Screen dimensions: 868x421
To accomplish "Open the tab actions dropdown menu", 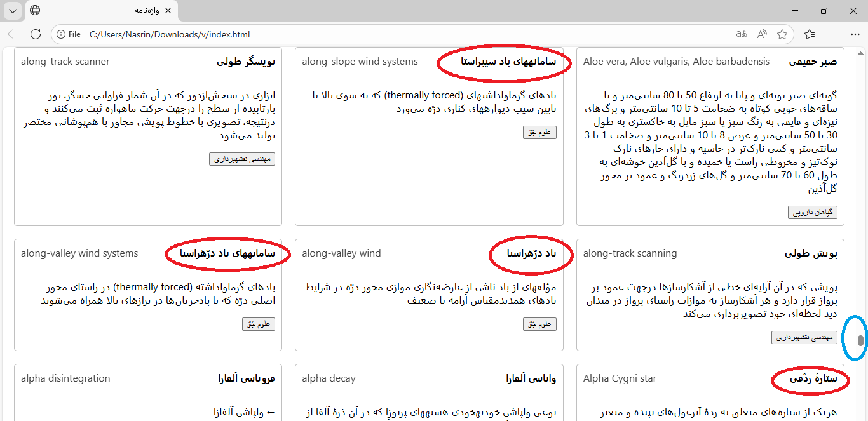I will coord(13,10).
